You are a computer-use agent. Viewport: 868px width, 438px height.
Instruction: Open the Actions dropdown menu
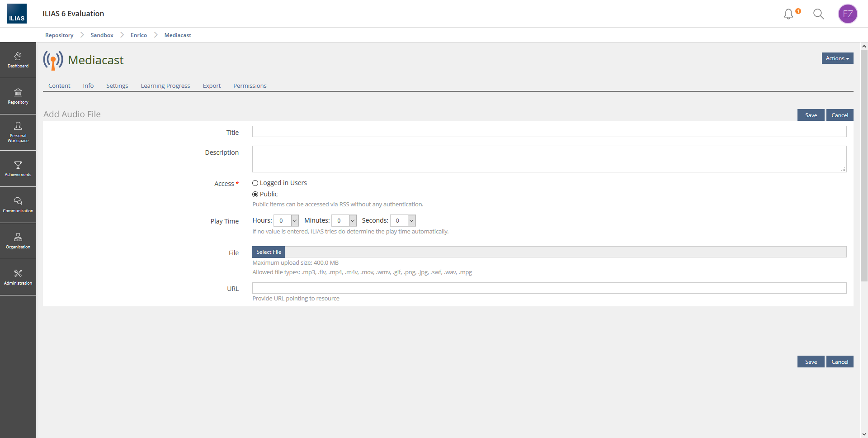tap(837, 58)
